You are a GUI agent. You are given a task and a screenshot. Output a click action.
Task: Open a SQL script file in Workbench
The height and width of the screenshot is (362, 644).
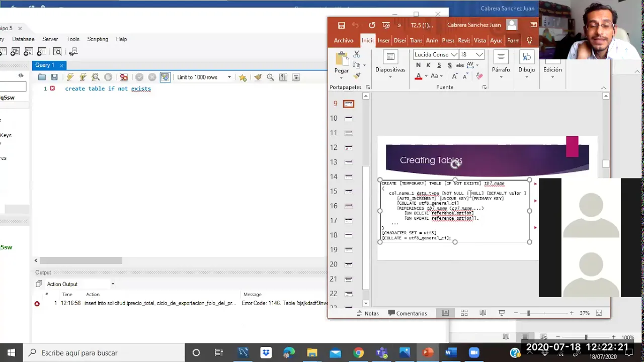tap(42, 77)
